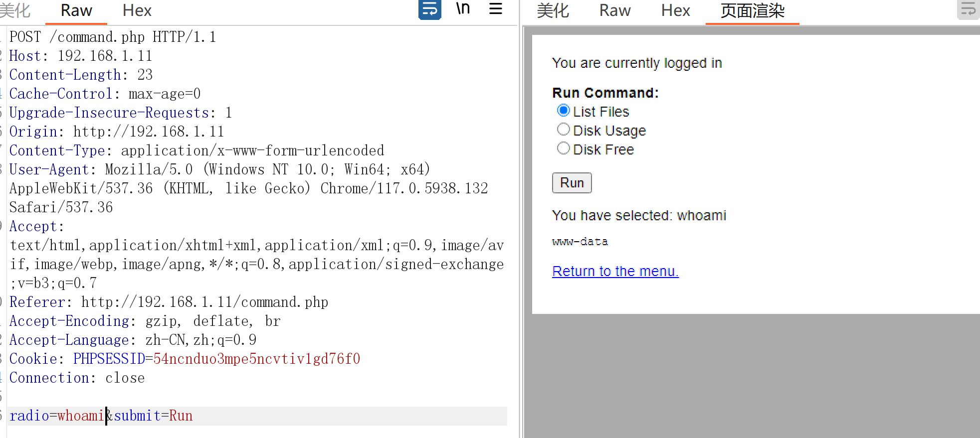980x438 pixels.
Task: Pick the Disk Free radio option
Action: tap(564, 148)
